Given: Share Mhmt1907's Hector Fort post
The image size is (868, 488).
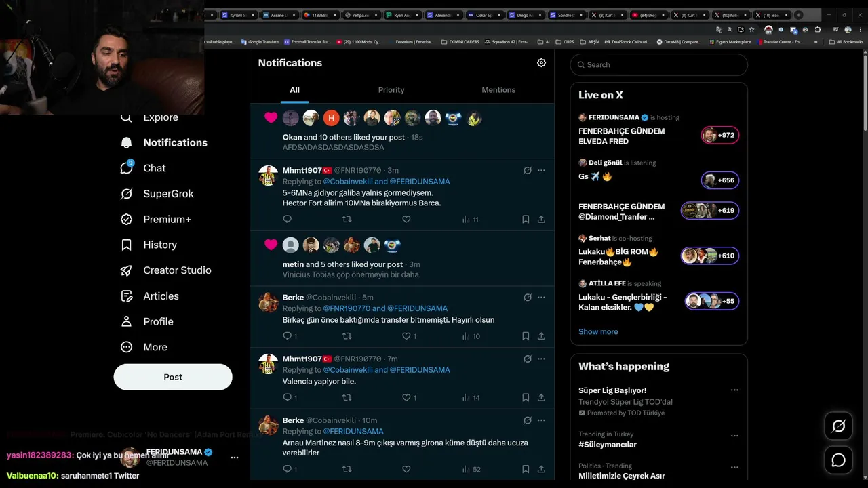Looking at the screenshot, I should click(541, 219).
